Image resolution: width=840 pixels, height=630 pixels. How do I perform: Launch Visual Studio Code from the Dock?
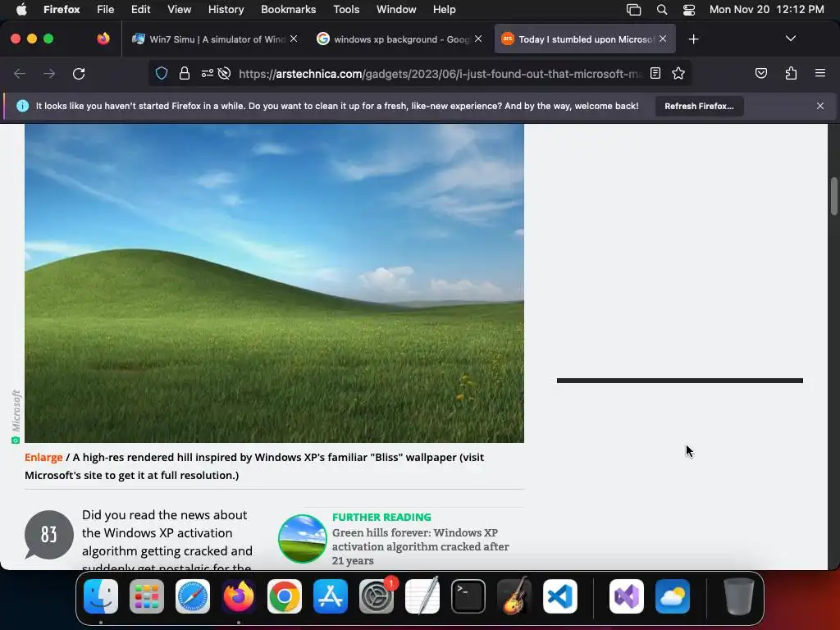click(560, 596)
